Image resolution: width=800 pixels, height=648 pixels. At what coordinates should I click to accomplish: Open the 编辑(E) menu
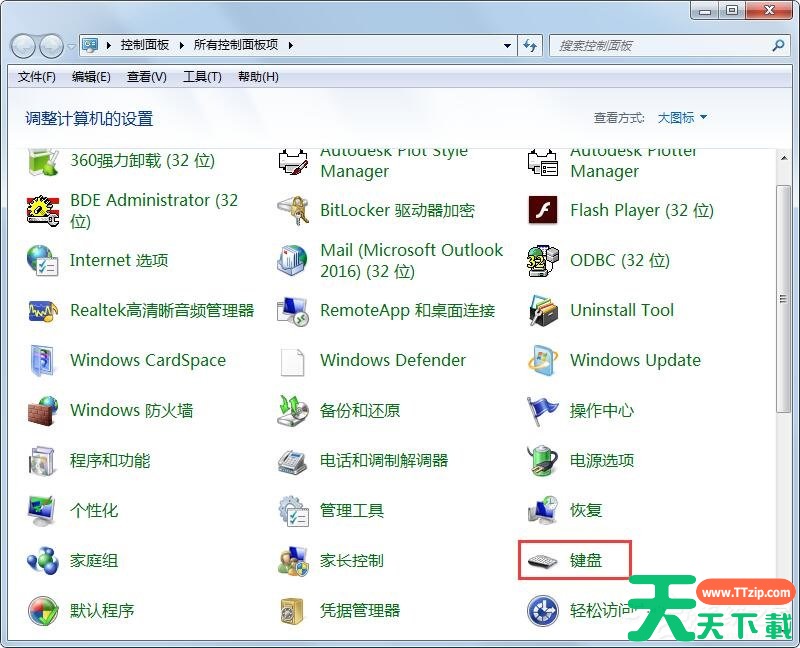click(x=91, y=77)
